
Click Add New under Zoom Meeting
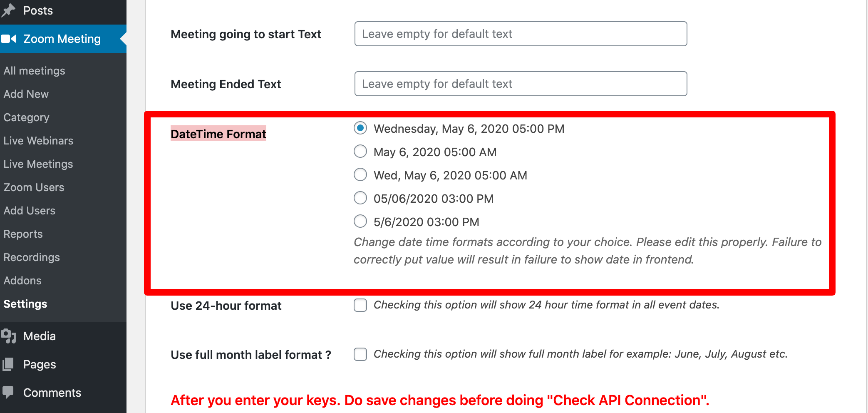point(26,94)
